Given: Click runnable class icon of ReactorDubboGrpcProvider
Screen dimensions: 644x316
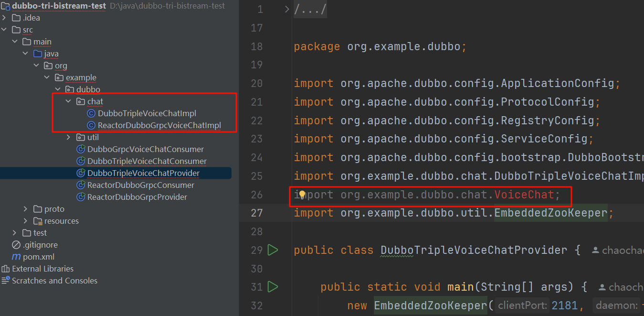Looking at the screenshot, I should tap(81, 197).
